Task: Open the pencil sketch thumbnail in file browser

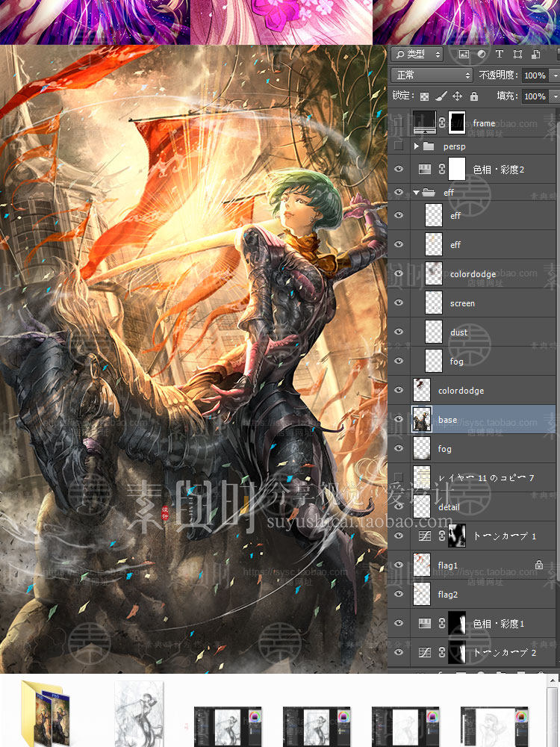Action: coord(139,713)
